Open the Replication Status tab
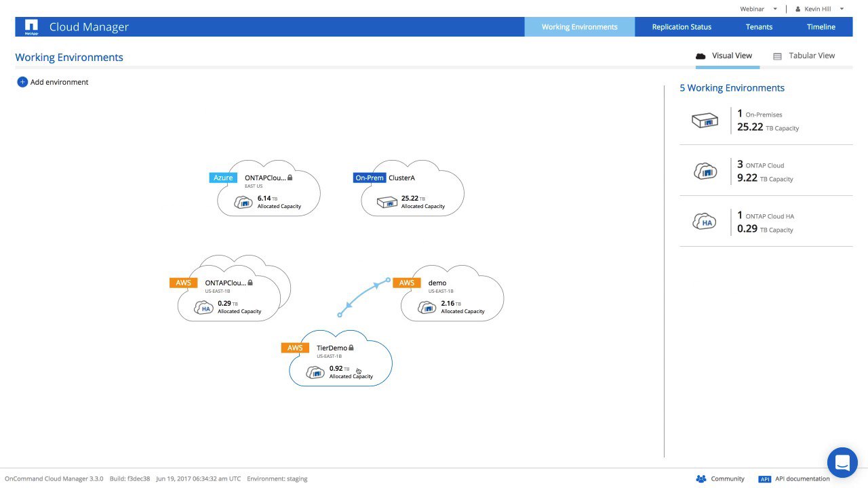This screenshot has width=868, height=488. (x=682, y=27)
